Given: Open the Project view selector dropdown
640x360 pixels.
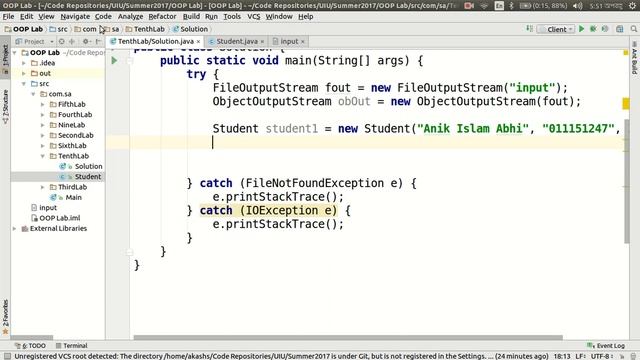Looking at the screenshot, I should tap(35, 41).
